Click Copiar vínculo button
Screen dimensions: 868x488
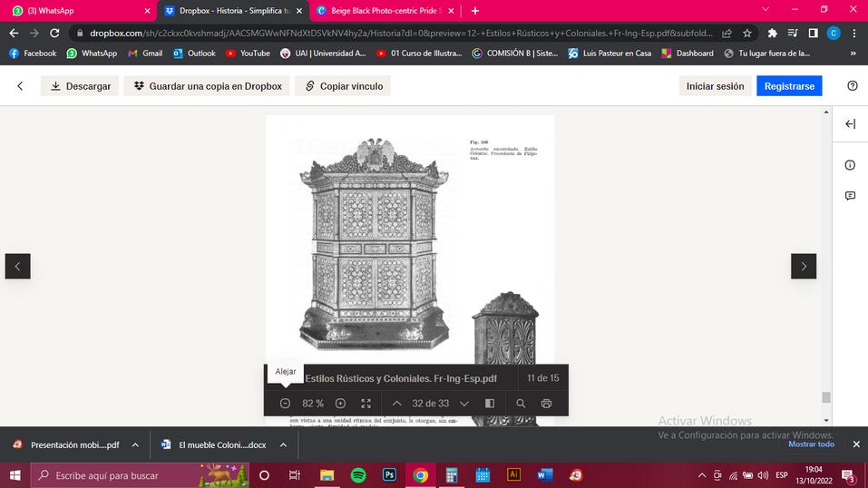[x=343, y=86]
